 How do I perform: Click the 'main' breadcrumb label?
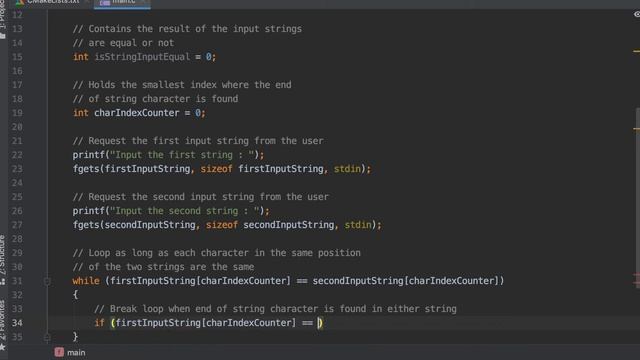pos(76,353)
